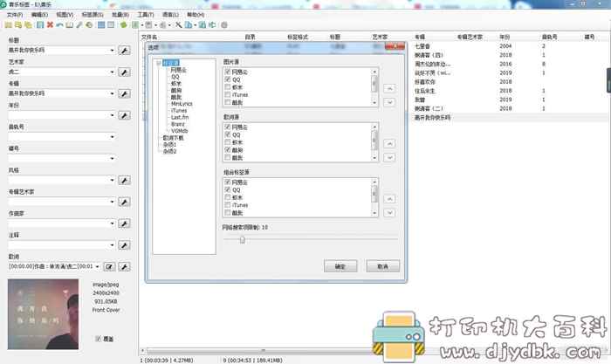This screenshot has width=611, height=364.
Task: Open the 帮助(H) menu
Action: click(196, 15)
